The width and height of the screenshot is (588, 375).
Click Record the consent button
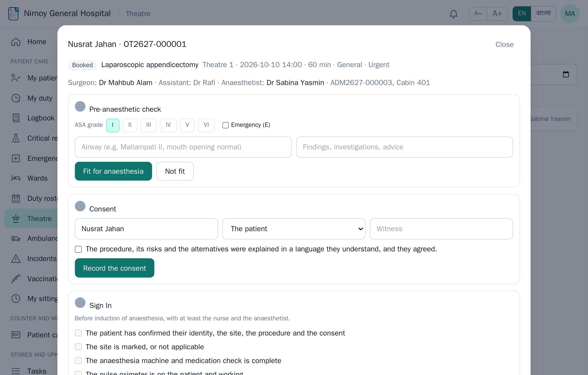(115, 268)
